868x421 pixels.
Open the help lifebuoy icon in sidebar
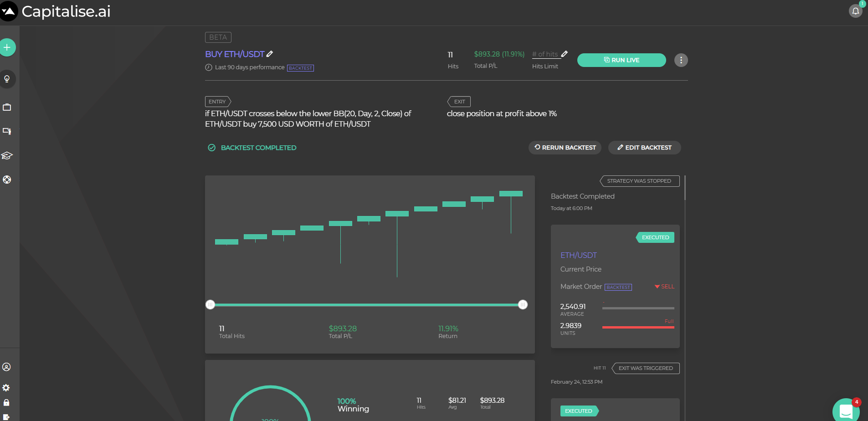[x=7, y=180]
